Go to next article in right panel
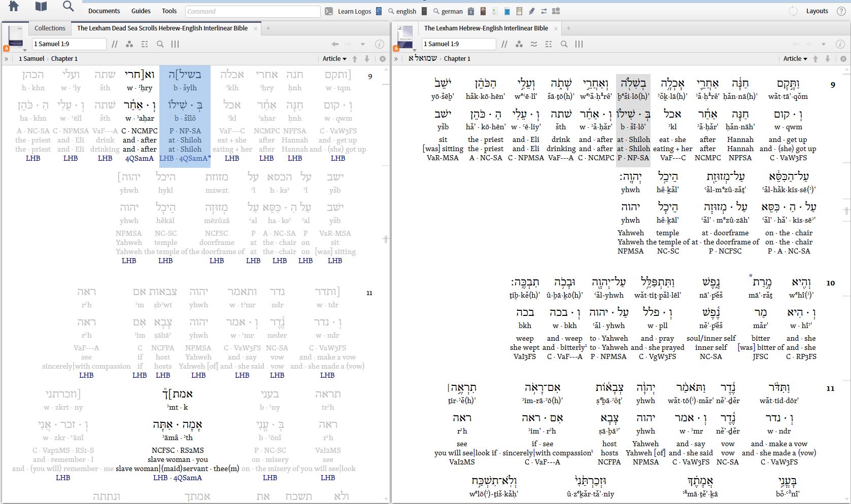Viewport: 851px width, 504px height. 828,59
